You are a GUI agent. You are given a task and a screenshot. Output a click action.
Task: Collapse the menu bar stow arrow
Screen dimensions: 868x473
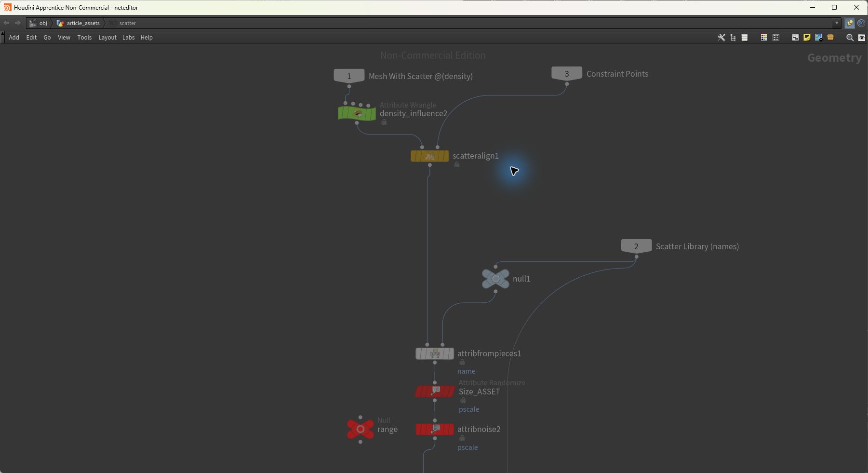point(2,38)
